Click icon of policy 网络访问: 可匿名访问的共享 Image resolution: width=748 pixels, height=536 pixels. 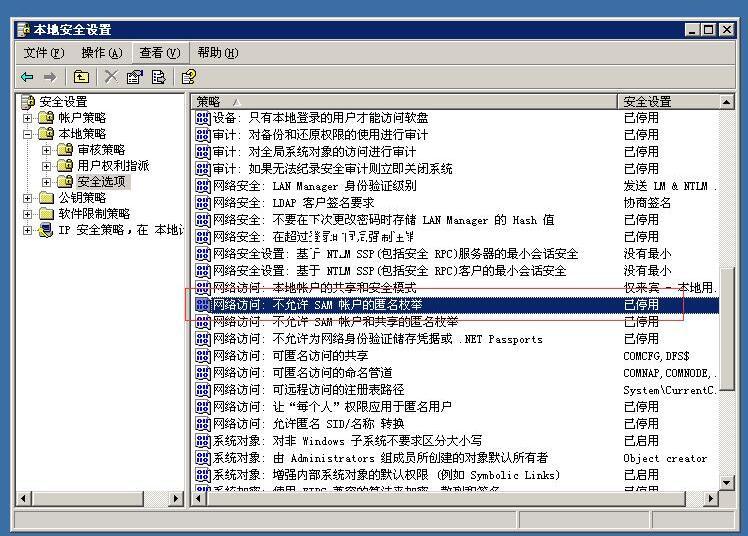203,356
